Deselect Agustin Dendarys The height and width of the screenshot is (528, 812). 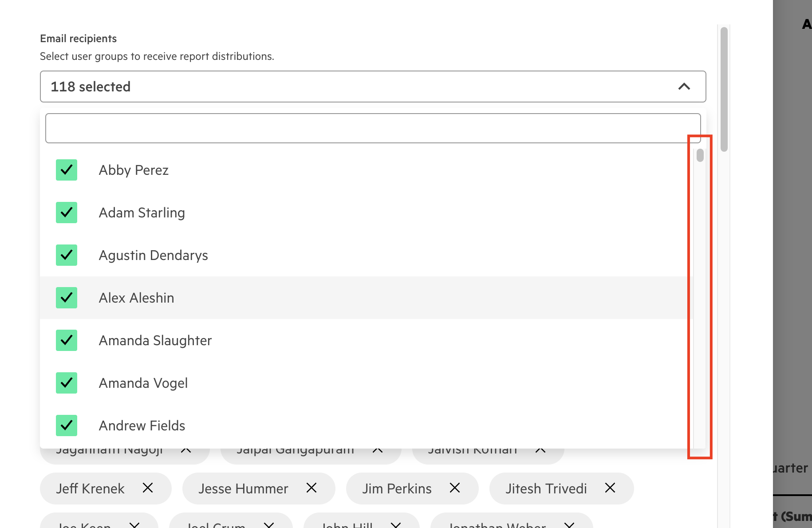[67, 255]
